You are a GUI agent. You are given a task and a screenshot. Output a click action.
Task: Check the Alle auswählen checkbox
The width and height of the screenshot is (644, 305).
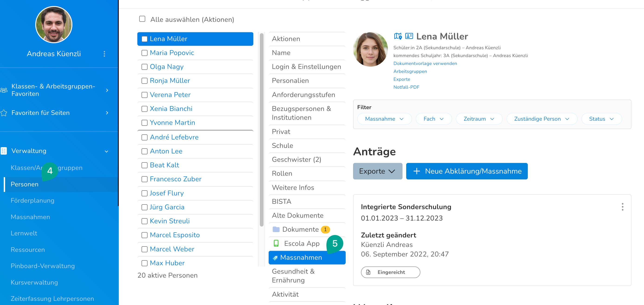coord(142,19)
